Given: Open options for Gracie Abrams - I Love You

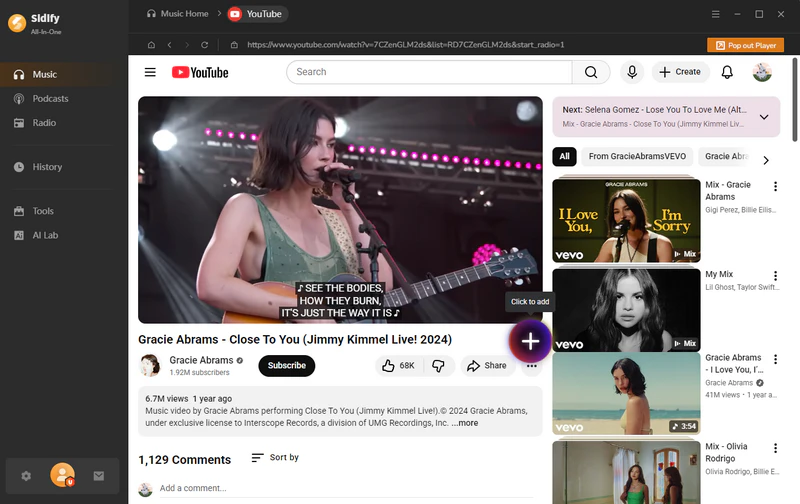Looking at the screenshot, I should pos(776,360).
